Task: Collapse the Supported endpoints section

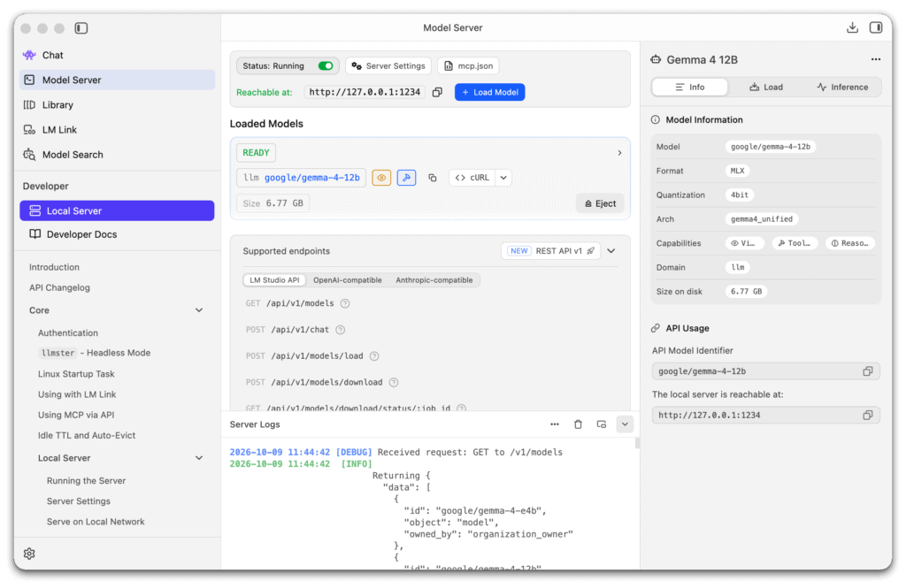Action: pos(611,251)
